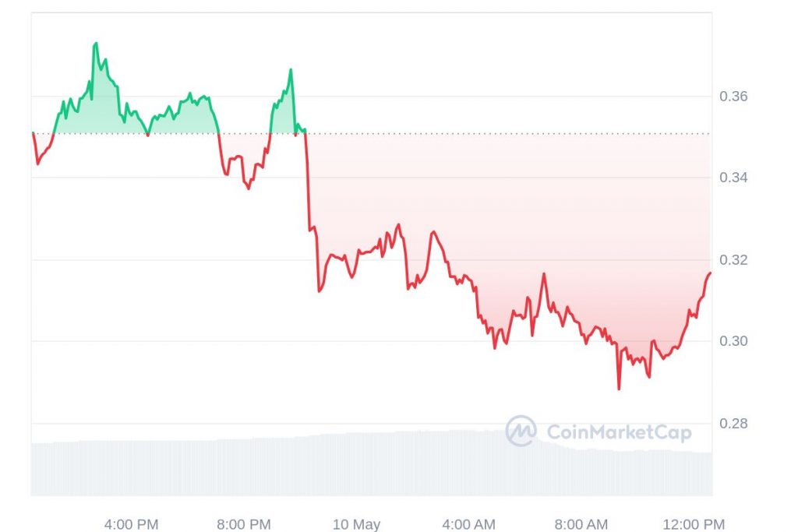The image size is (798, 532).
Task: Click the 0.34 price axis label
Action: coord(733,178)
